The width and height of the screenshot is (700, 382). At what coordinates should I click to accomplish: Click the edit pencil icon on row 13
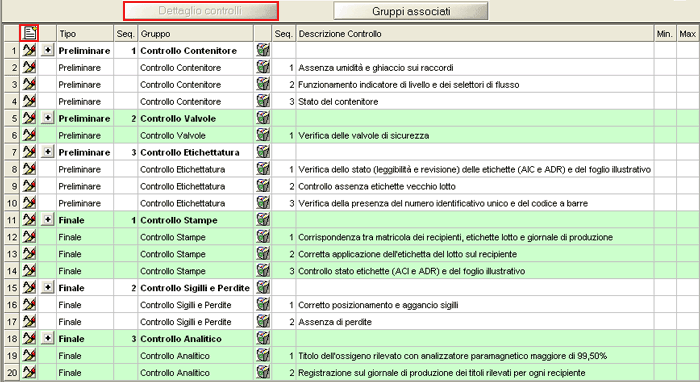(x=29, y=254)
